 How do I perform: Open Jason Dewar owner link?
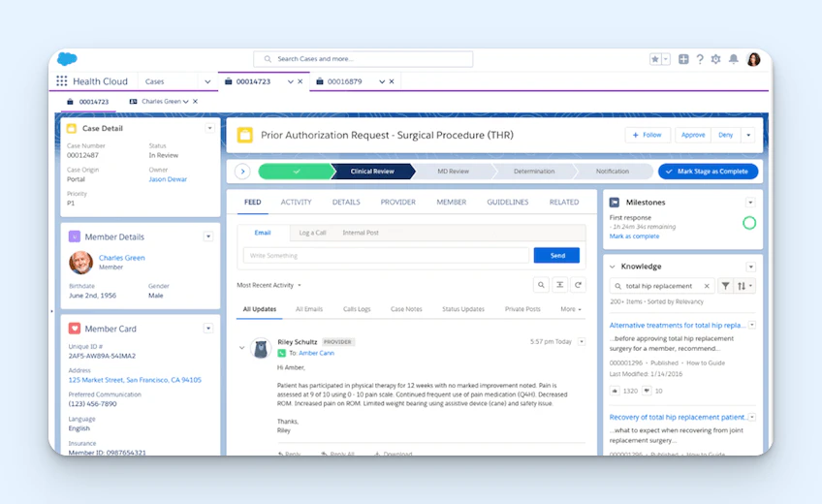168,179
